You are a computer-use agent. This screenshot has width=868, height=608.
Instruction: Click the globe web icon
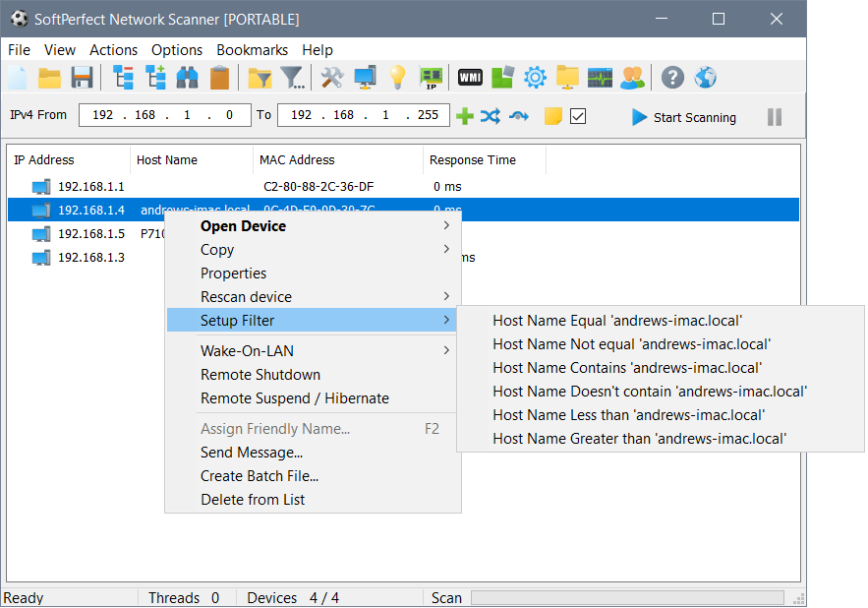(705, 78)
